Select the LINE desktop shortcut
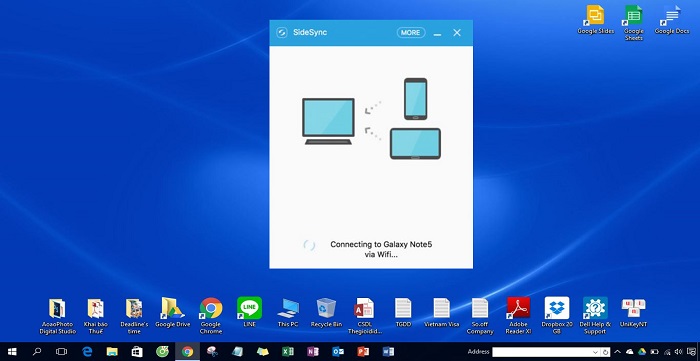Image resolution: width=700 pixels, height=361 pixels. 249,313
